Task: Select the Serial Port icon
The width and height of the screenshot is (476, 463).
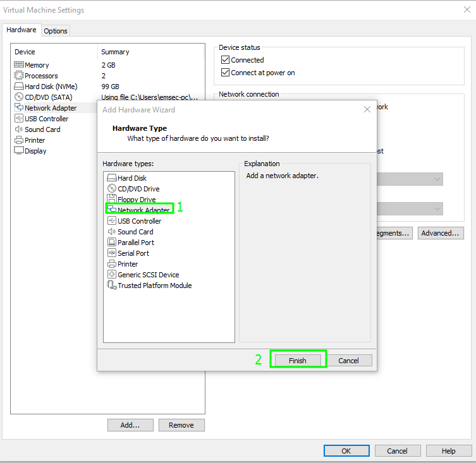Action: (112, 253)
